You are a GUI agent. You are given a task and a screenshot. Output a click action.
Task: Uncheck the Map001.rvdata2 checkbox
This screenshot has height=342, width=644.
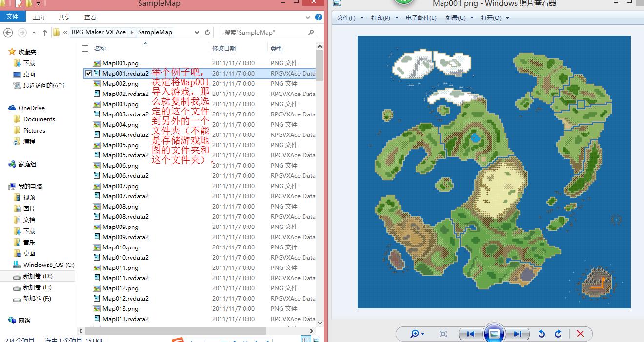click(x=88, y=73)
